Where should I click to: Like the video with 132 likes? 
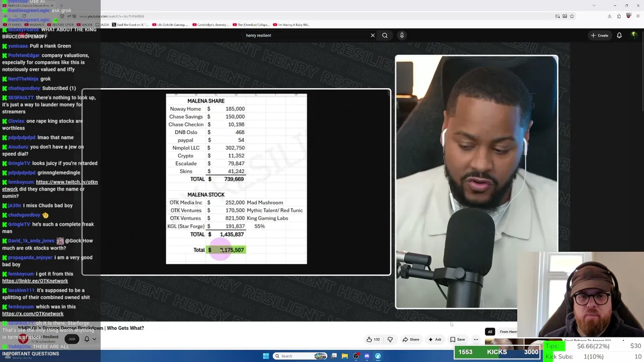pos(373,339)
